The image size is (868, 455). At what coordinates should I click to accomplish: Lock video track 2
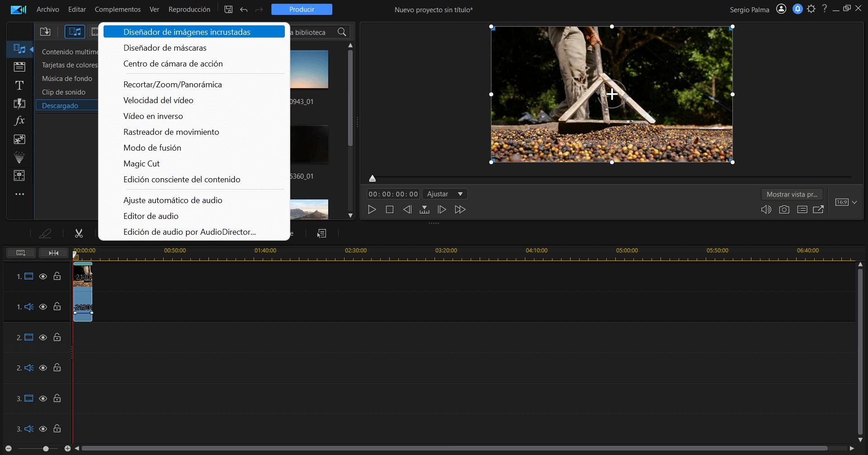(57, 337)
